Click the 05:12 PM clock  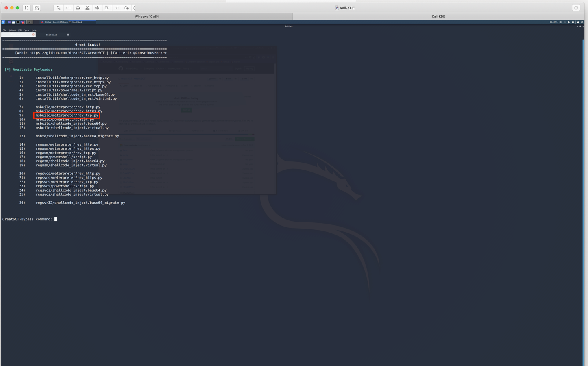point(554,22)
